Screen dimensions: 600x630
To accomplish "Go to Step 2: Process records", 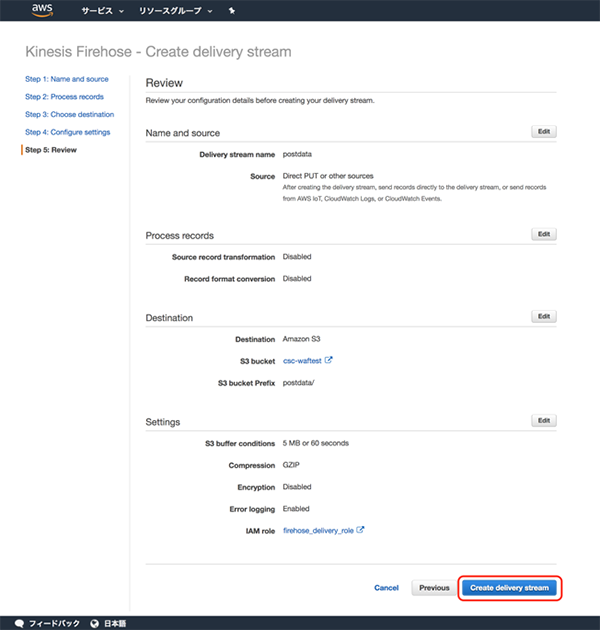I will click(x=64, y=97).
